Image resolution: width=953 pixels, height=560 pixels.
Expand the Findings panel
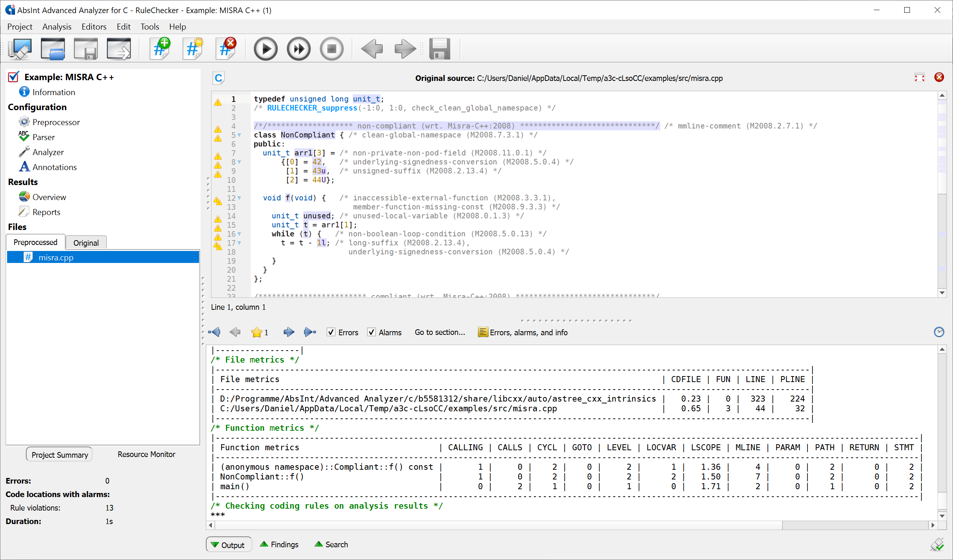tap(279, 545)
